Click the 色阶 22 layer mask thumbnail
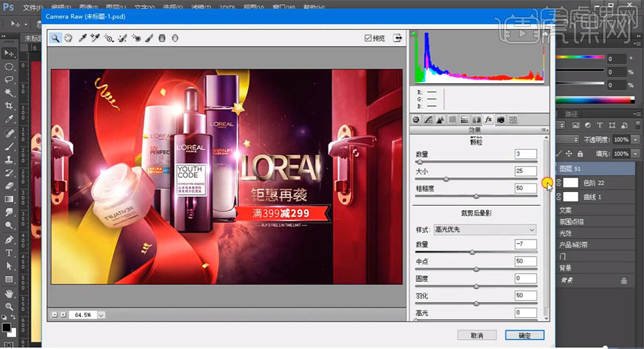This screenshot has width=644, height=349. point(570,183)
